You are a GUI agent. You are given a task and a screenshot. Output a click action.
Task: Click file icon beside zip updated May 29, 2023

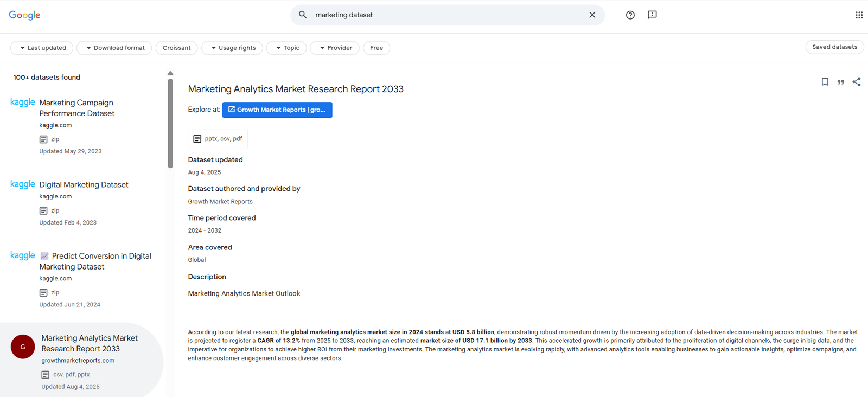click(x=43, y=139)
